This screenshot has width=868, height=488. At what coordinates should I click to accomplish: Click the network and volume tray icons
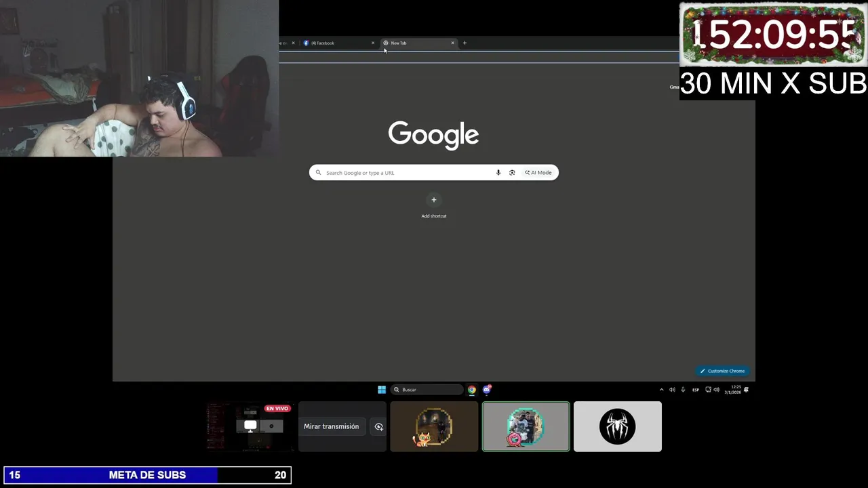(712, 390)
